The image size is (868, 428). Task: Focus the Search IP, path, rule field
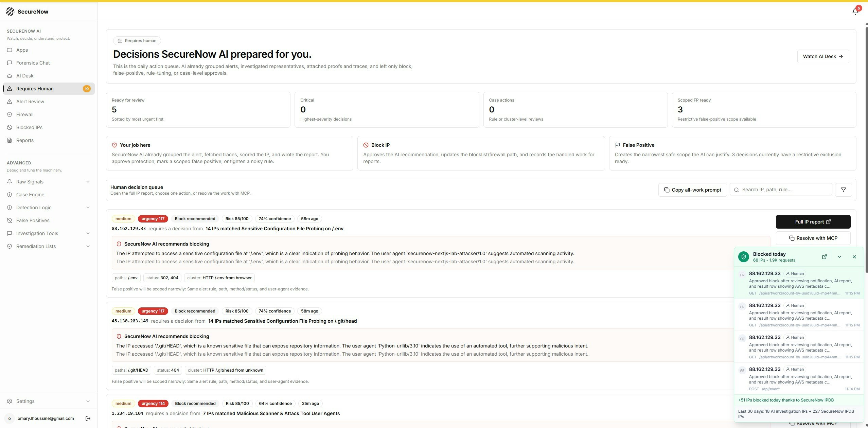tap(781, 190)
